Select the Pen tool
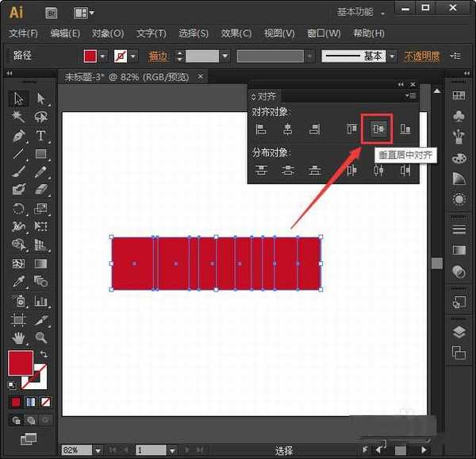 point(19,135)
